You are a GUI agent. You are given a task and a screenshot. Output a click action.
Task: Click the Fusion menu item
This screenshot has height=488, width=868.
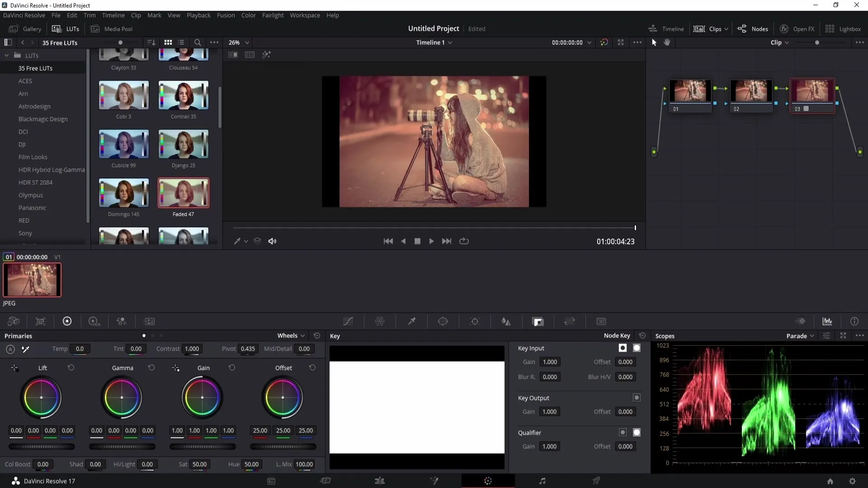[x=226, y=15]
